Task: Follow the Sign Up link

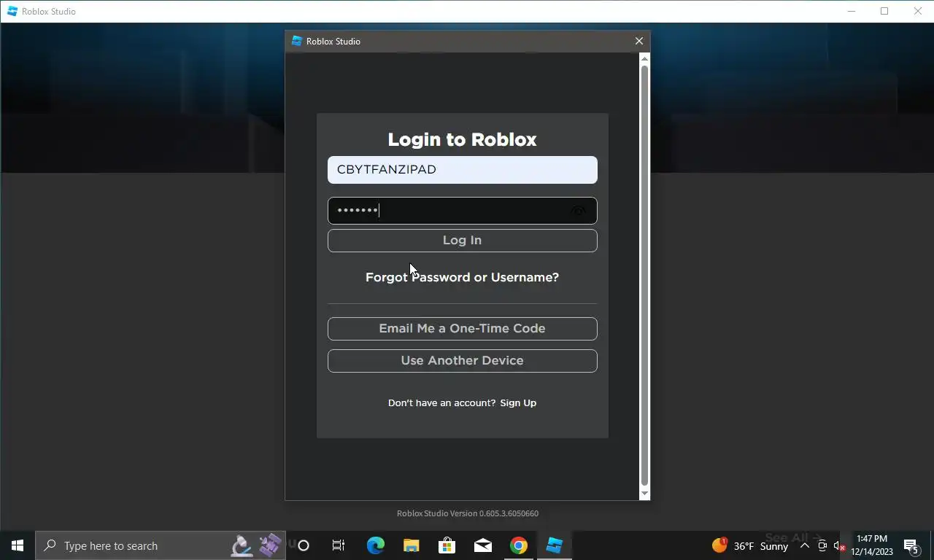Action: (x=518, y=402)
